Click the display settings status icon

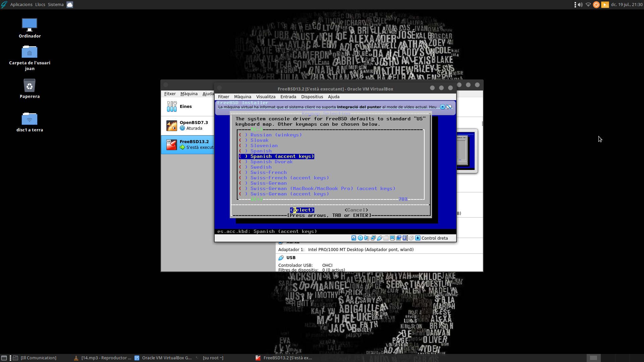392,238
